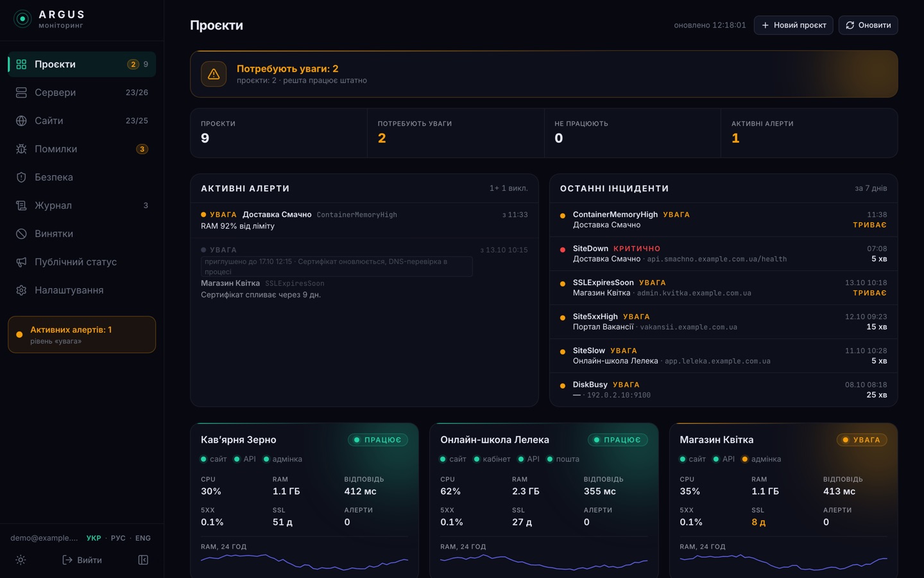Viewport: 924px width, 578px height.
Task: Click the Потребують уваги: 2 banner heading
Action: point(287,69)
